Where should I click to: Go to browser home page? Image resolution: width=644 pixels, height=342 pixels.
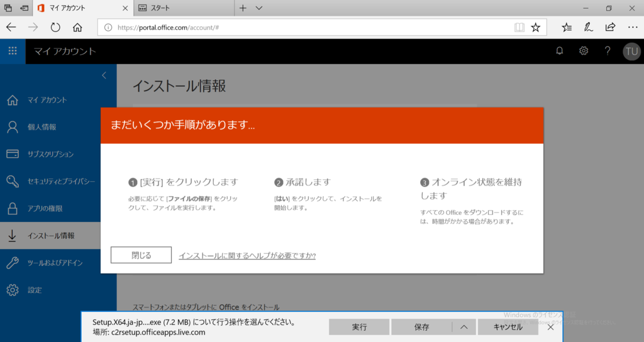77,28
